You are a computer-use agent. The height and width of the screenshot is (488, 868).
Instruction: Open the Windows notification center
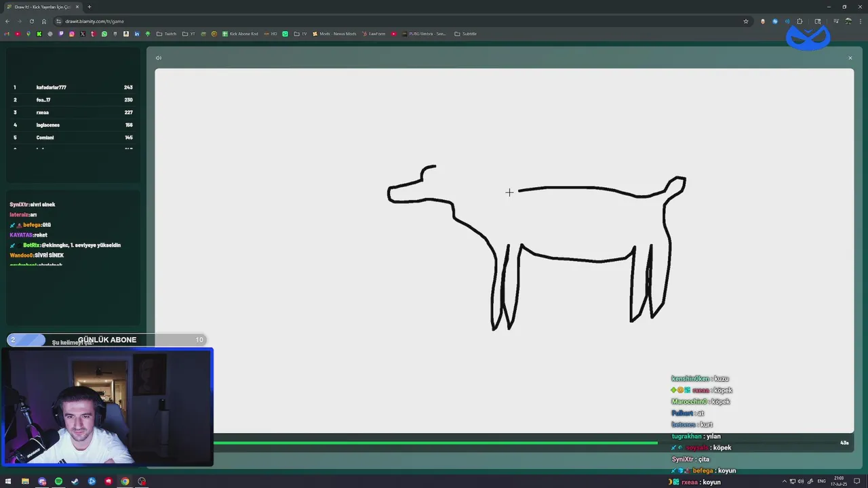coord(856,481)
